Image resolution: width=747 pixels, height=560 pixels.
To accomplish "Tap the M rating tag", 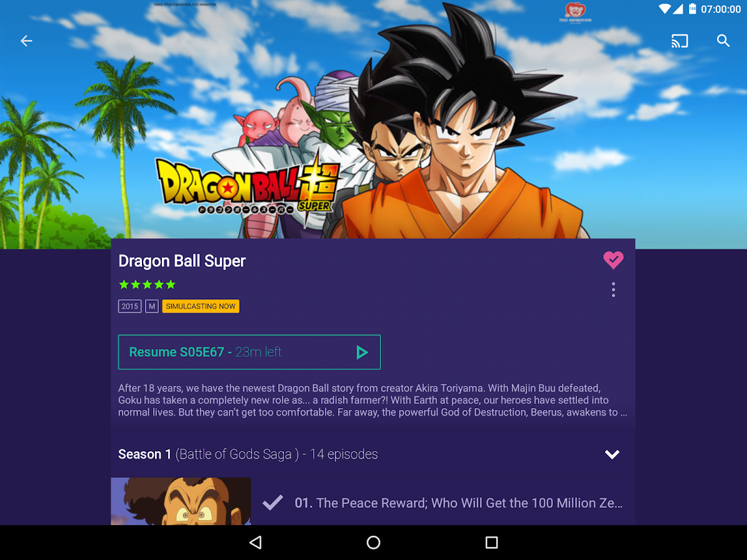I will (x=151, y=306).
